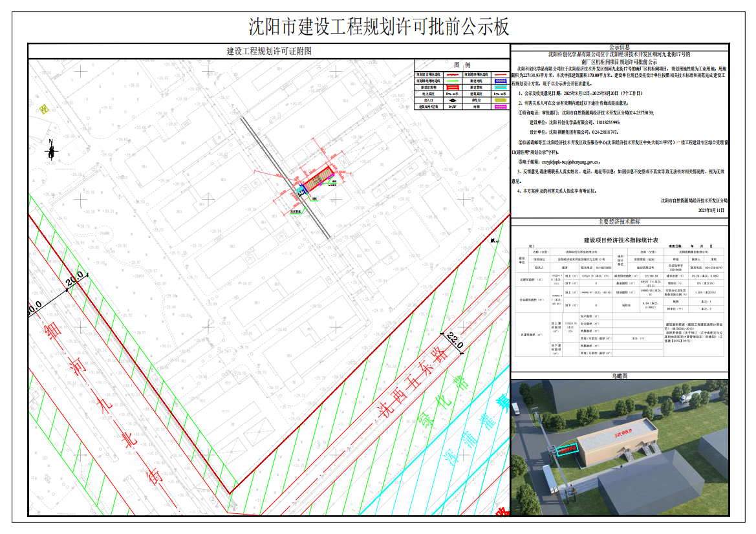Select the 主要经济技术指标 section header
Viewport: 756px width, 534px height.
(619, 222)
